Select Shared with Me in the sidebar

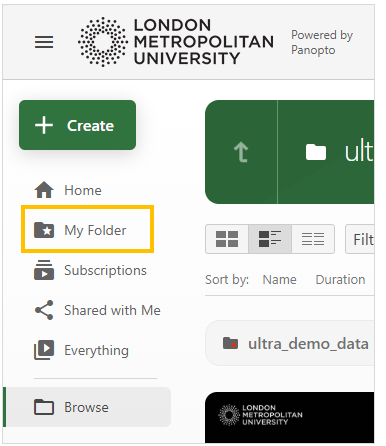pos(97,310)
